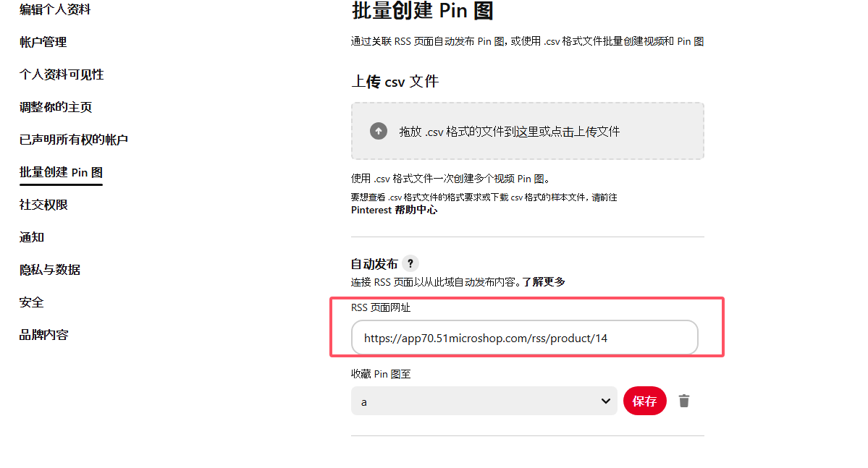This screenshot has height=468, width=868.
Task: Click the 了解更多 link
Action: 544,282
